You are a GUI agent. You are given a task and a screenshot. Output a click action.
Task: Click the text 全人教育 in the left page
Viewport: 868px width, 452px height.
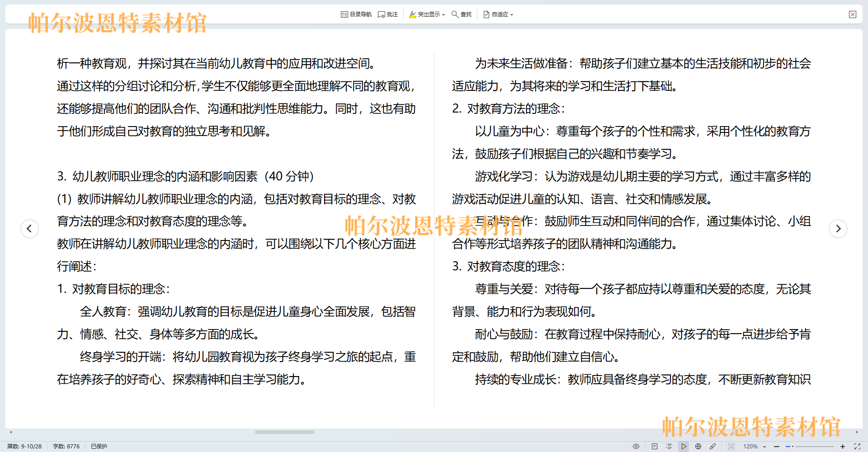pyautogui.click(x=103, y=311)
